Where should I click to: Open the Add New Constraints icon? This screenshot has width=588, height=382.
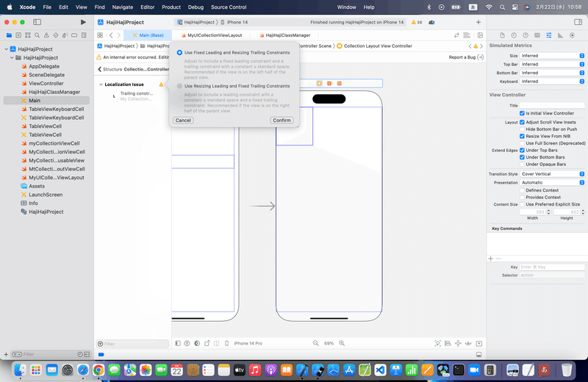[458, 343]
